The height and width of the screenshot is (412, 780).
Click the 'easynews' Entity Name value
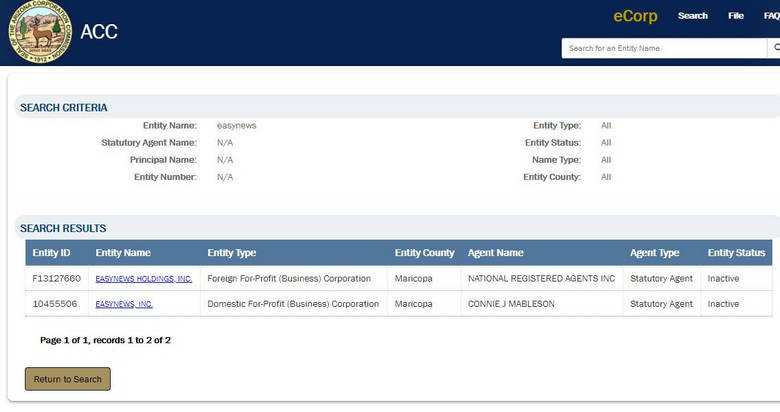(x=236, y=126)
